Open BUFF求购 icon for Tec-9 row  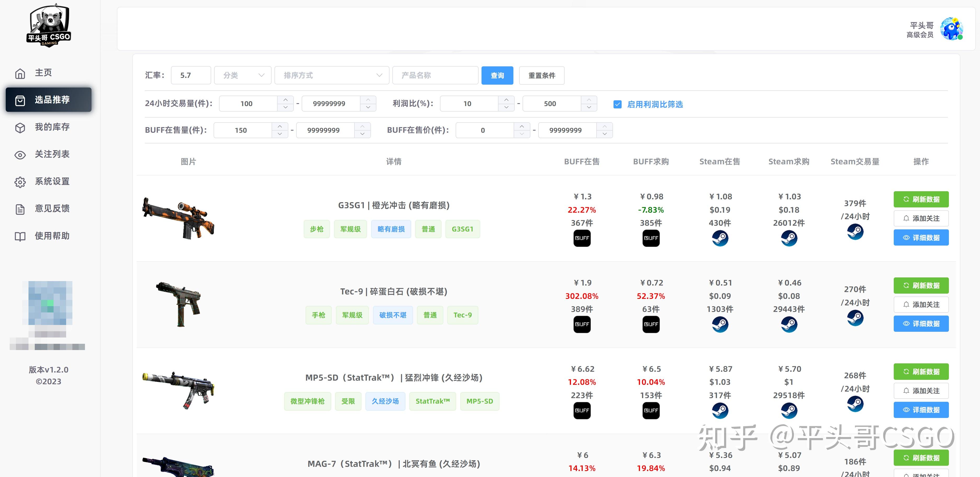coord(651,324)
